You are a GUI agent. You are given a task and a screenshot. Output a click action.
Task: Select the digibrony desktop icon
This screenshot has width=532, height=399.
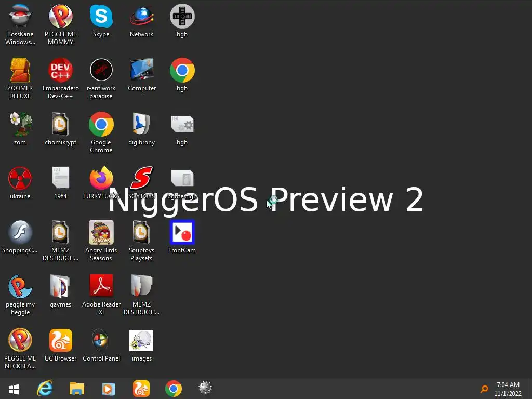141,129
